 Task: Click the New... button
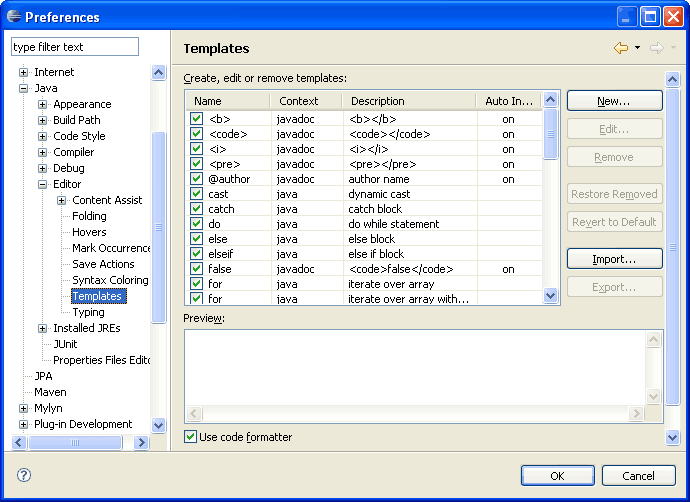point(614,101)
